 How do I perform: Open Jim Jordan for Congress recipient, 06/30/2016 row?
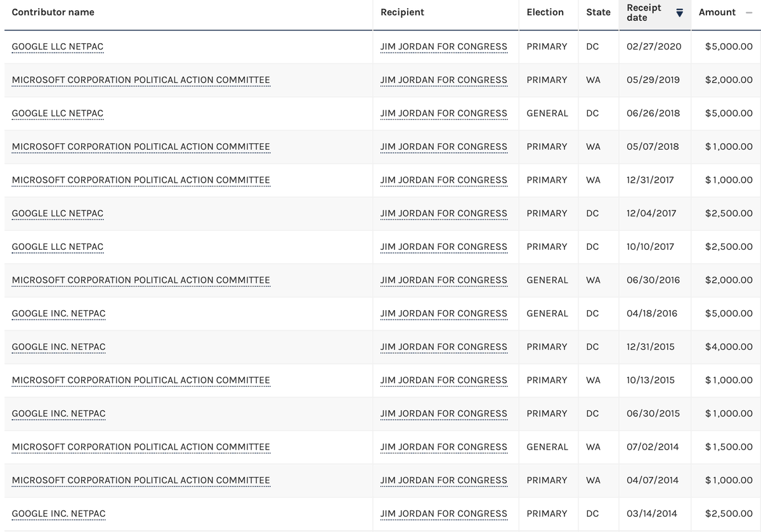tap(444, 280)
